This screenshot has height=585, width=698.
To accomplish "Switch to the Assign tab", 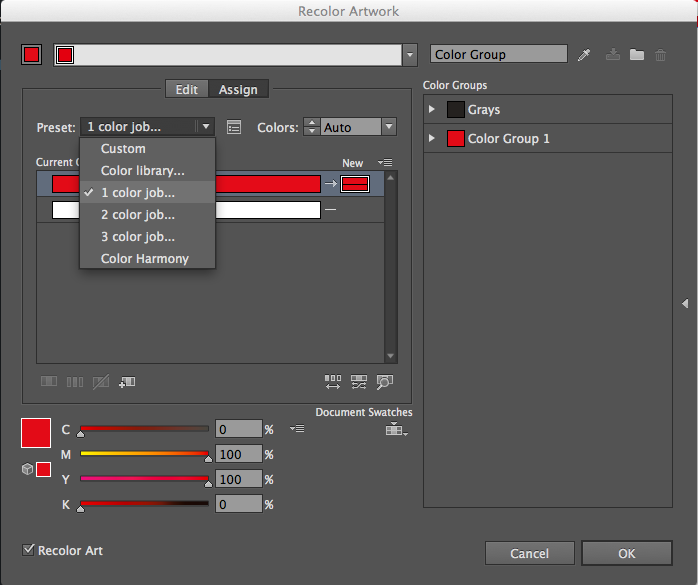I will pyautogui.click(x=238, y=89).
